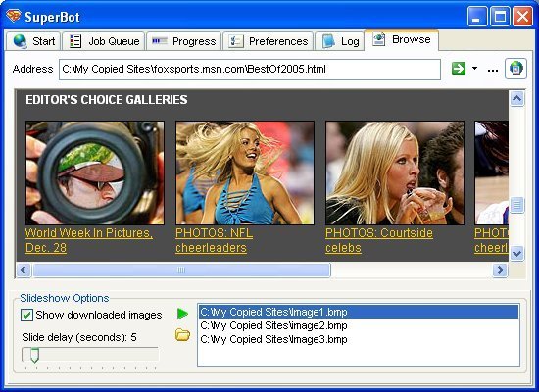Click the horizontal scrollbar right arrow

point(500,270)
